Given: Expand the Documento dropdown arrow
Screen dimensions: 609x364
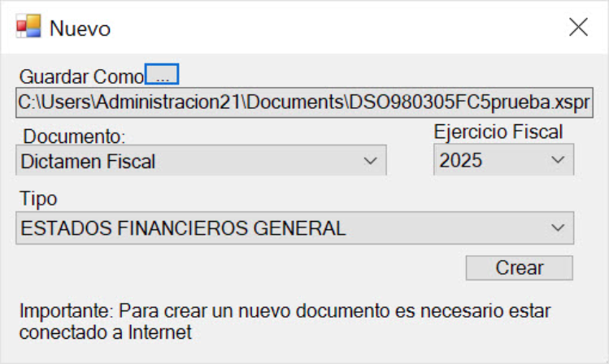Looking at the screenshot, I should tap(370, 160).
